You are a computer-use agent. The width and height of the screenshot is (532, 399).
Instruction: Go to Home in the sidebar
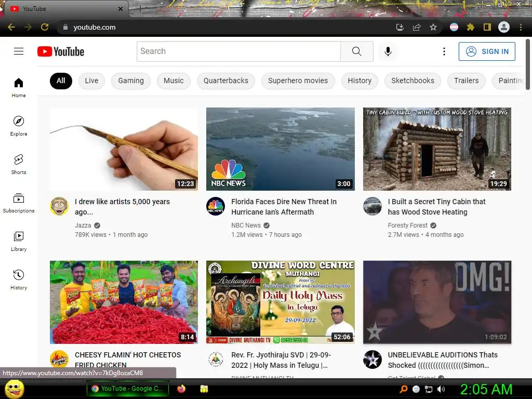tap(19, 87)
